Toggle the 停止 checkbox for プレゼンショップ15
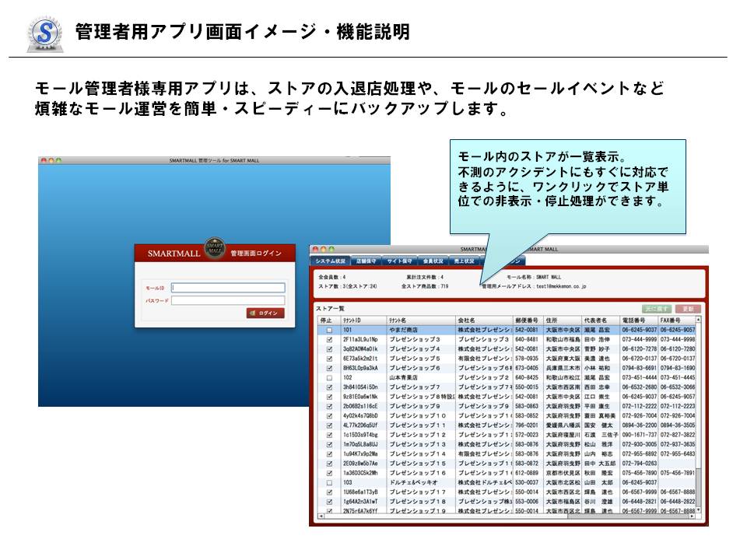 click(x=329, y=464)
